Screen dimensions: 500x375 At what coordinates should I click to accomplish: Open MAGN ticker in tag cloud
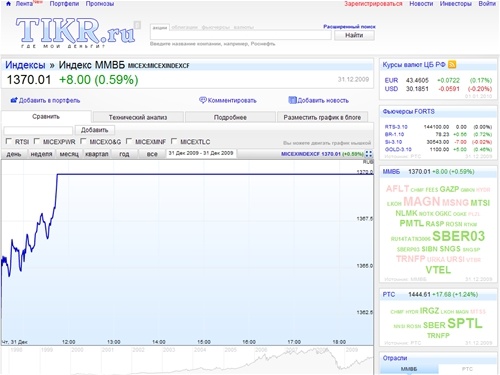(x=422, y=201)
